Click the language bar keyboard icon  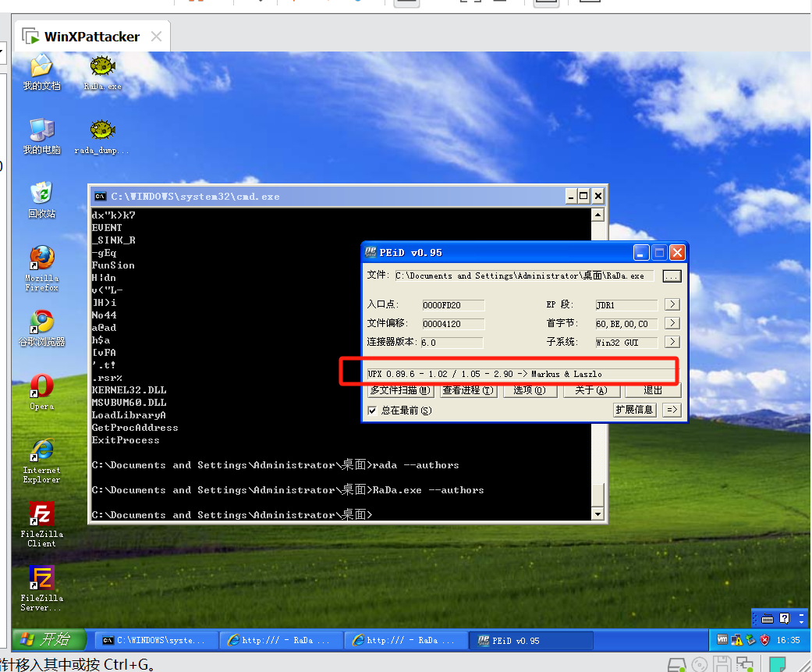768,619
